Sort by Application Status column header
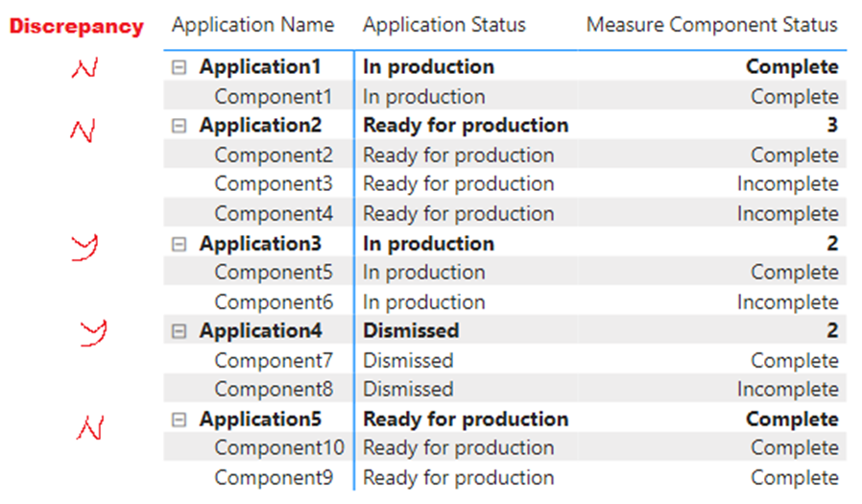This screenshot has width=862, height=504. tap(444, 25)
